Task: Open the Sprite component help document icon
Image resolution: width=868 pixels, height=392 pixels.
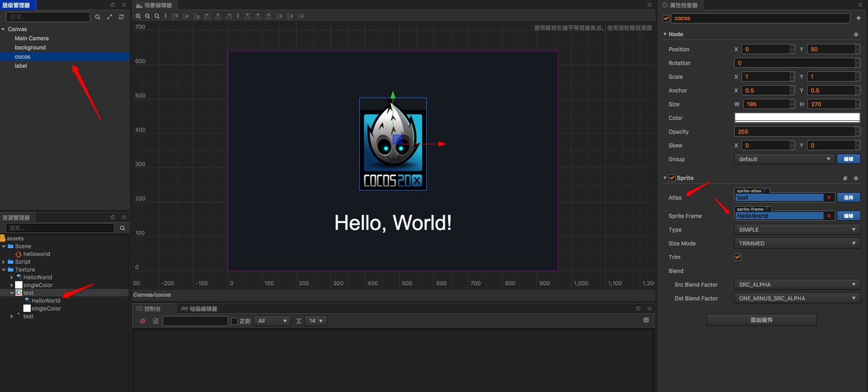Action: [x=845, y=178]
